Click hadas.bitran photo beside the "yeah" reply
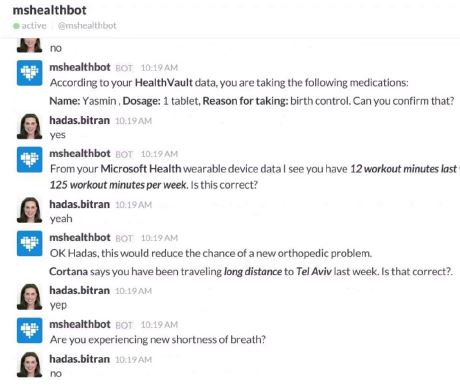Screen dimensions: 460x392 (x=30, y=210)
